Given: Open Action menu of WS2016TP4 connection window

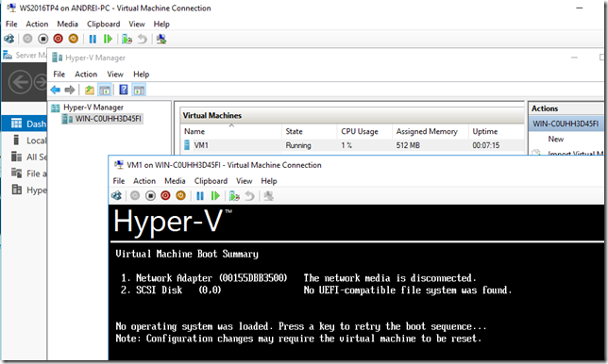Looking at the screenshot, I should (x=37, y=24).
